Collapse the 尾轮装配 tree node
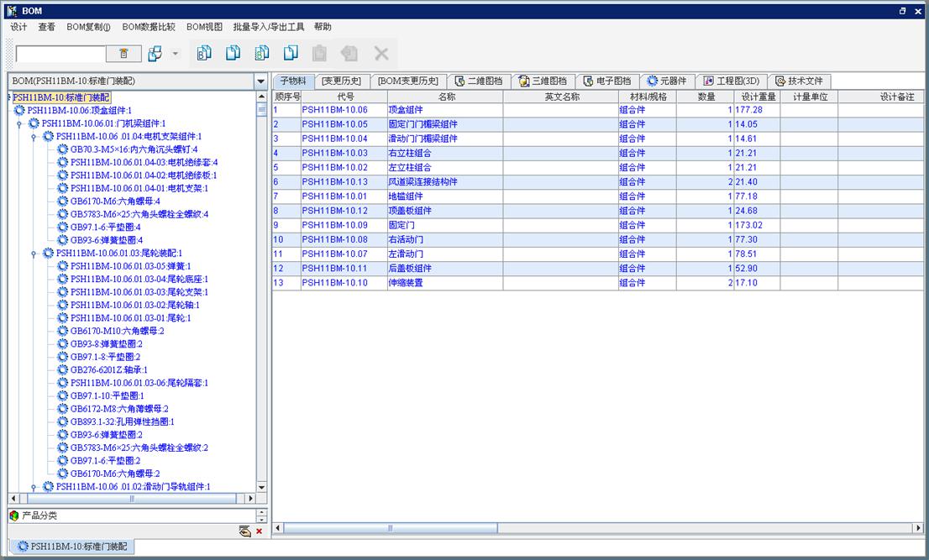929x560 pixels. tap(34, 253)
